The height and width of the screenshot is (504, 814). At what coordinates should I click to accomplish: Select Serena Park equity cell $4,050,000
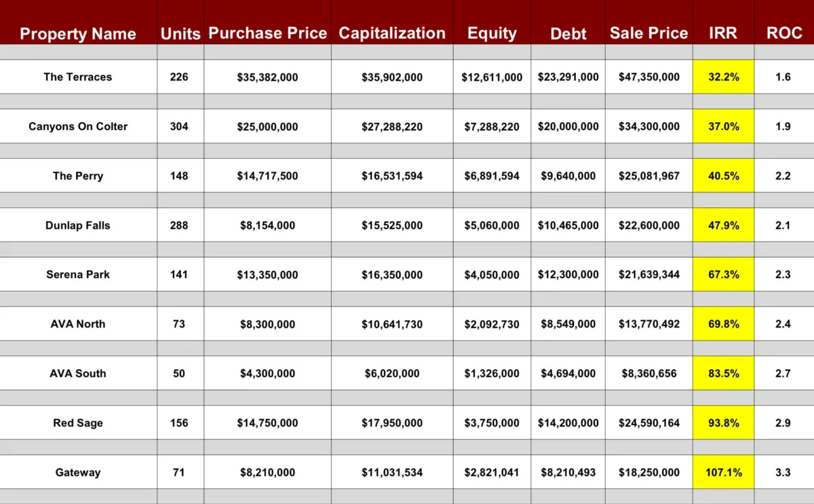pyautogui.click(x=492, y=275)
